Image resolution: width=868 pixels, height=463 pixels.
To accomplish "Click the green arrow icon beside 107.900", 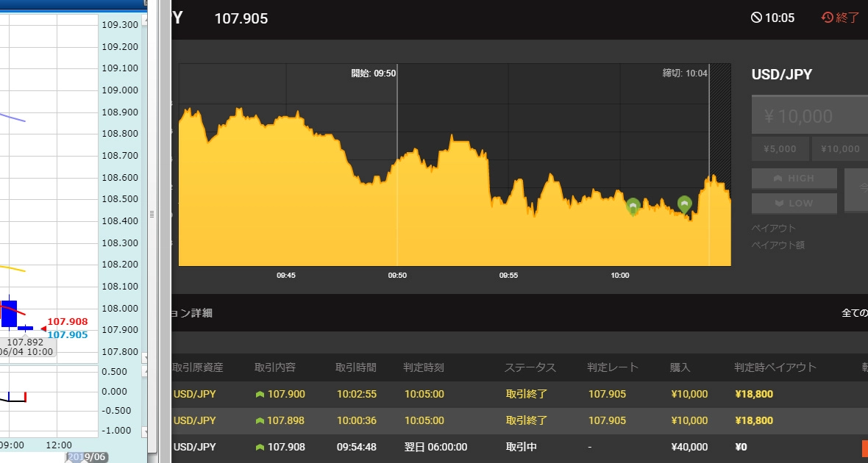I will point(260,395).
